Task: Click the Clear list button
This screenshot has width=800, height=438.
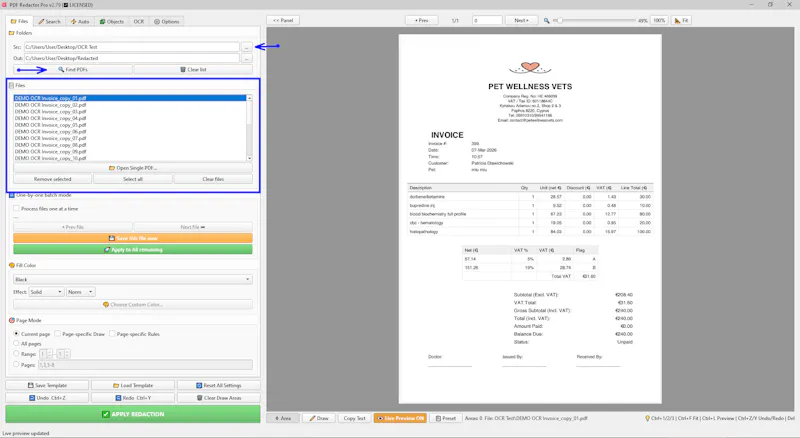Action: [193, 69]
